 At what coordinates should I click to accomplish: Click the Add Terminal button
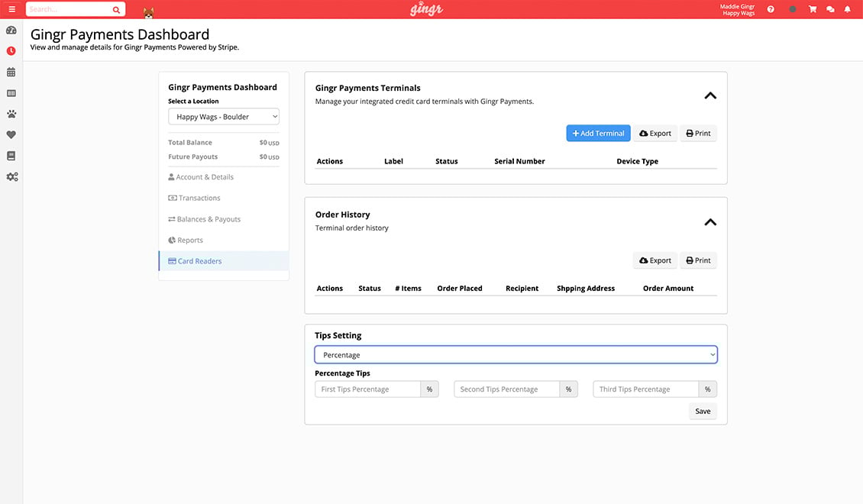[598, 134]
